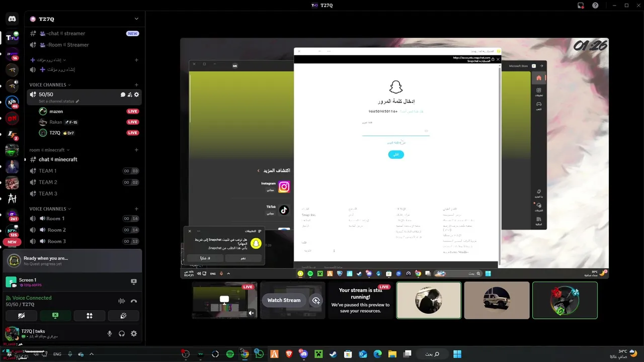Add channel to second VOICE CHANNELS category

click(x=136, y=209)
